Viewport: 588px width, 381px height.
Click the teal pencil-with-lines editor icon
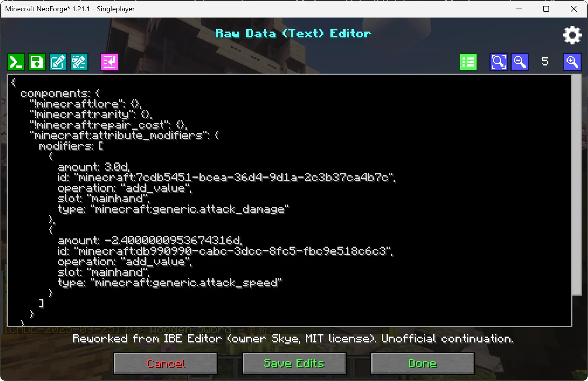click(x=79, y=62)
